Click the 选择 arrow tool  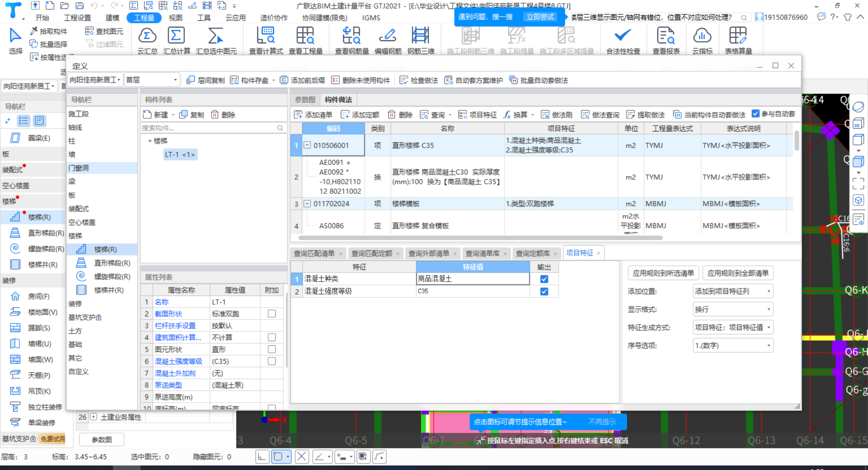[15, 41]
